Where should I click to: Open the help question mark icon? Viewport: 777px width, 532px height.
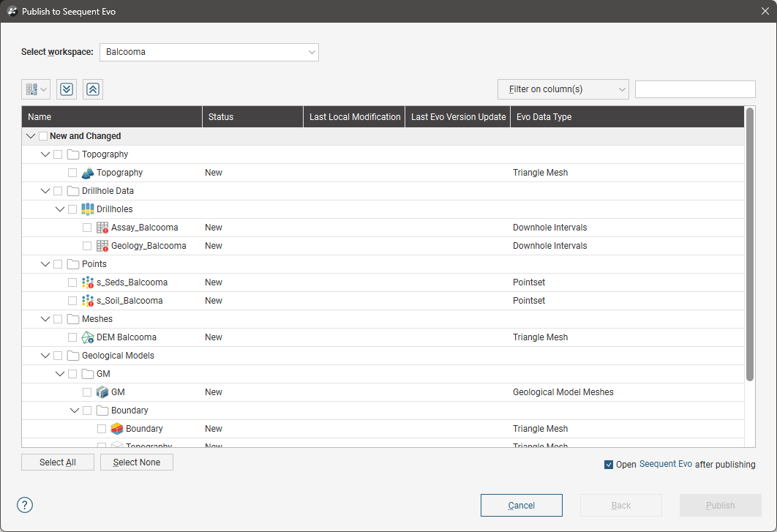[25, 505]
